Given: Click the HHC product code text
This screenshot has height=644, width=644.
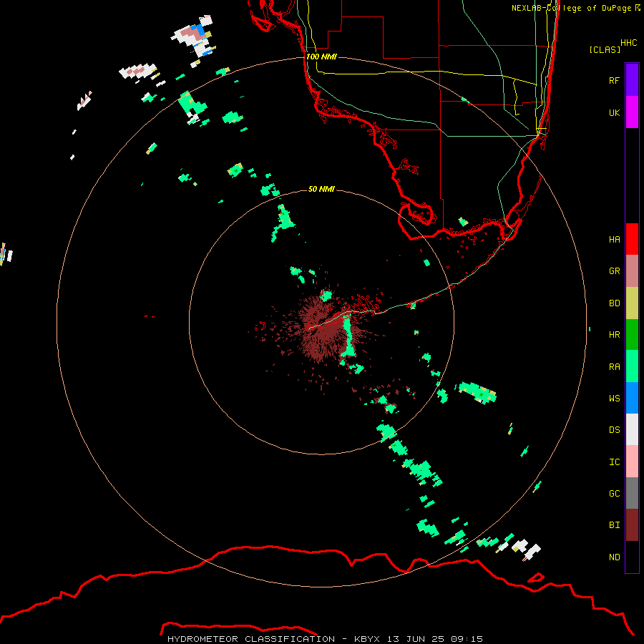Looking at the screenshot, I should click(628, 42).
